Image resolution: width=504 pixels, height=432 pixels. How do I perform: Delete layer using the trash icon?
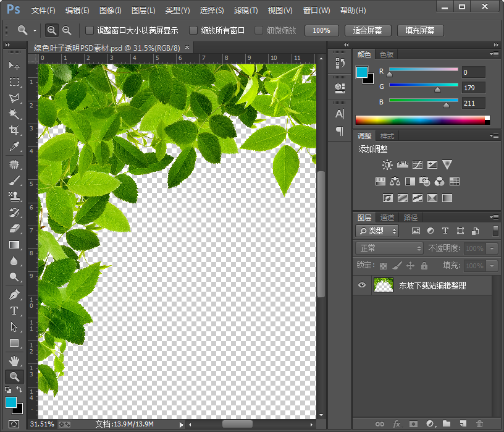pyautogui.click(x=479, y=424)
